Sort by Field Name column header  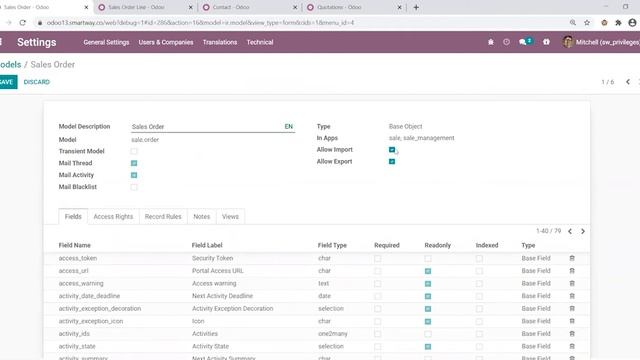click(75, 245)
